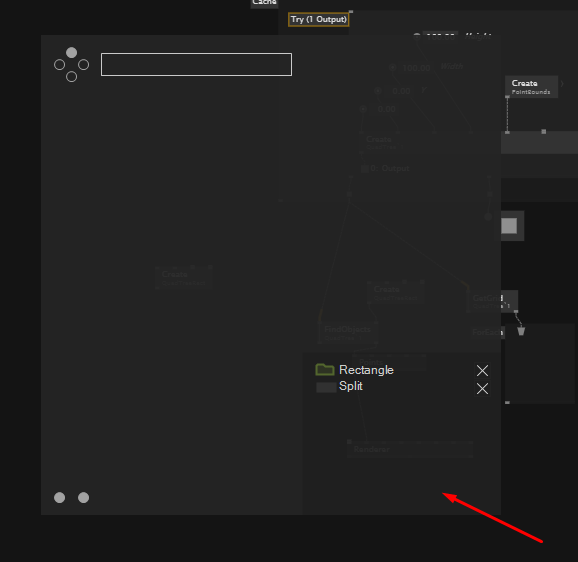Select the Create PointBounds node
578x562 pixels.
point(531,87)
